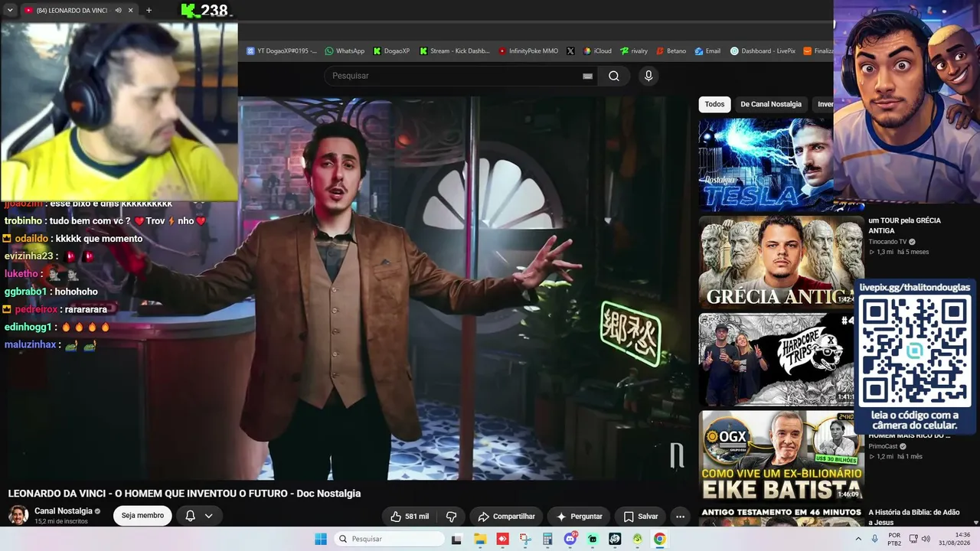Open the Tinocando TV channel name

(x=887, y=242)
